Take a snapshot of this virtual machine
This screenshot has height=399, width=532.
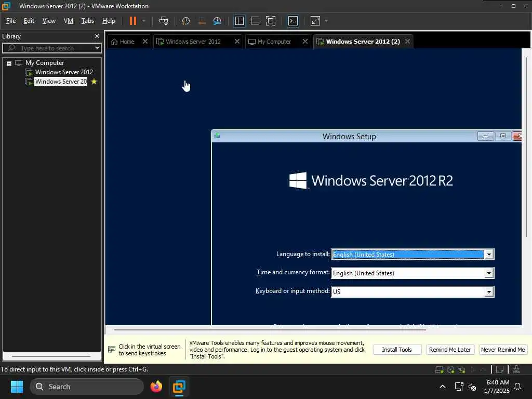coord(185,21)
